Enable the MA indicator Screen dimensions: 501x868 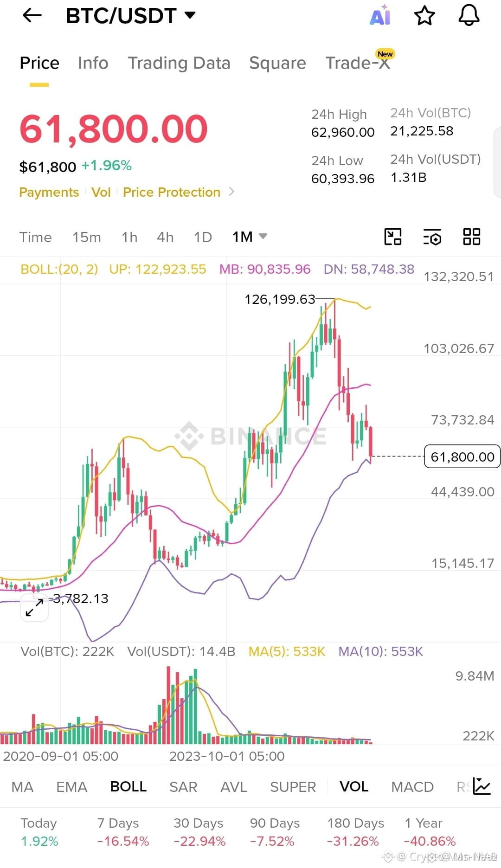pyautogui.click(x=22, y=787)
